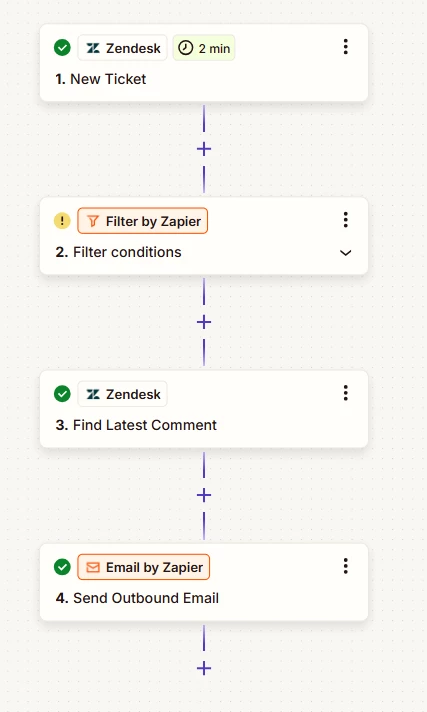Add a step after Filter conditions
Screen dimensions: 427x712
coord(204,322)
